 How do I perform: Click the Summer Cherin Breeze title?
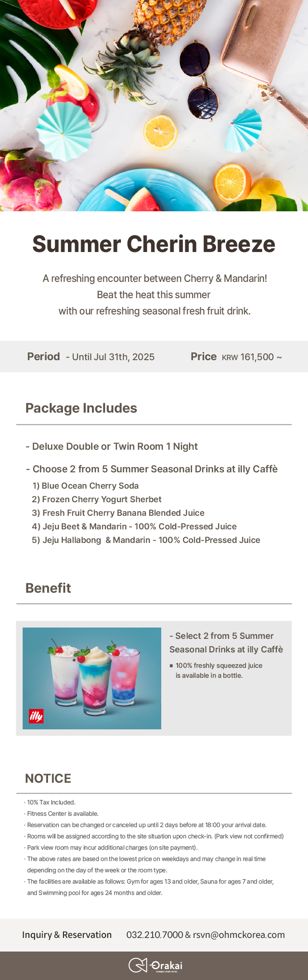tap(154, 244)
